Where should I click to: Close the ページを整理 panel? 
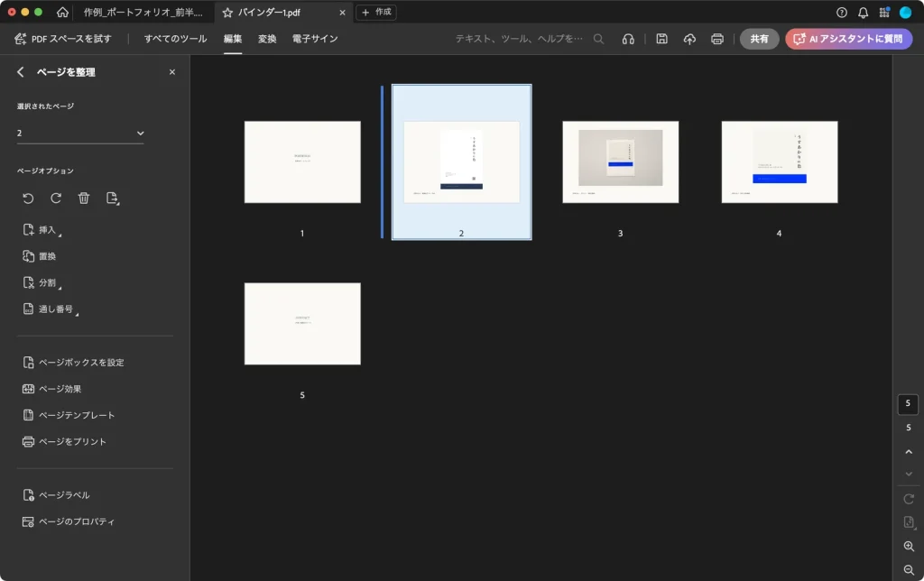[172, 72]
